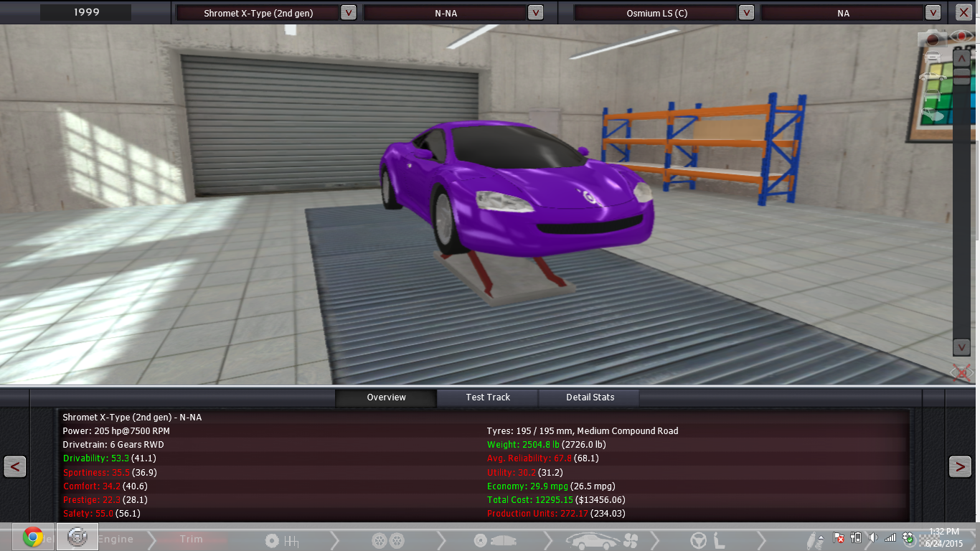Image resolution: width=980 pixels, height=551 pixels.
Task: Switch to front car view icon
Action: 933,57
